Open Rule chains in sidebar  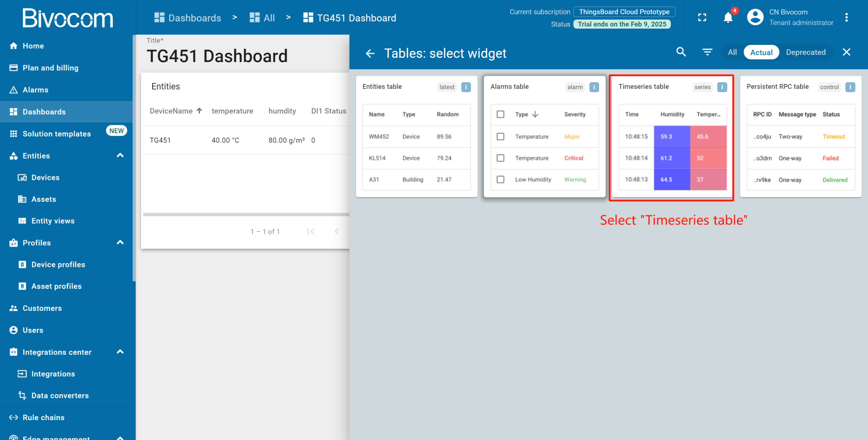43,417
